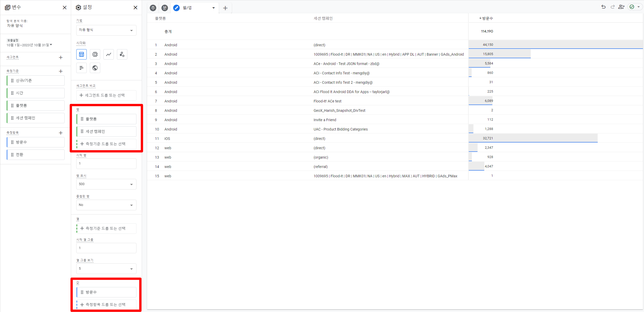Select the donut chart visualization icon
This screenshot has width=644, height=312.
pos(95,54)
